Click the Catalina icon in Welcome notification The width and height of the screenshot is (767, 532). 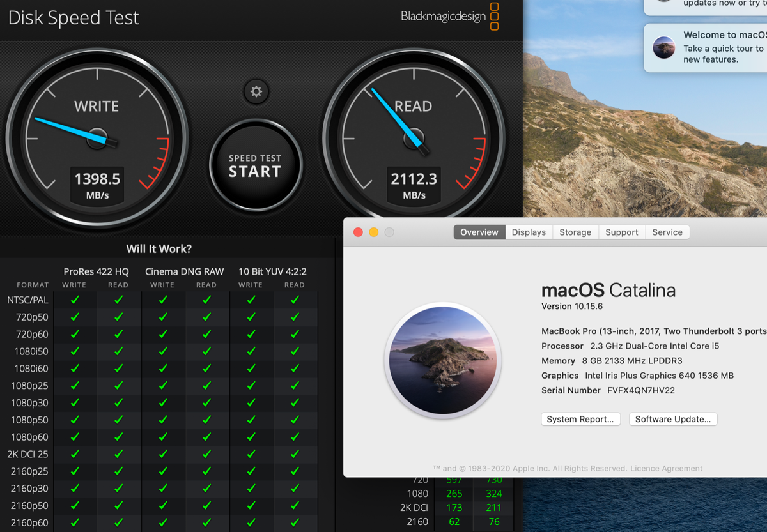(x=664, y=47)
